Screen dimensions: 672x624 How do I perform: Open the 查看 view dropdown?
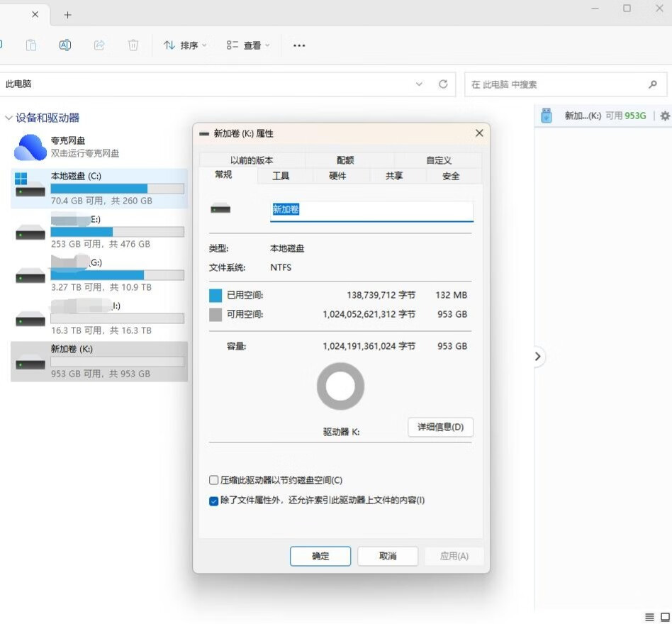248,45
